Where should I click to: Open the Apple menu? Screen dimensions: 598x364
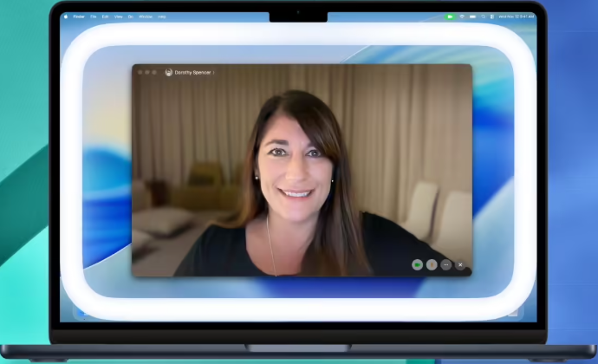point(66,16)
